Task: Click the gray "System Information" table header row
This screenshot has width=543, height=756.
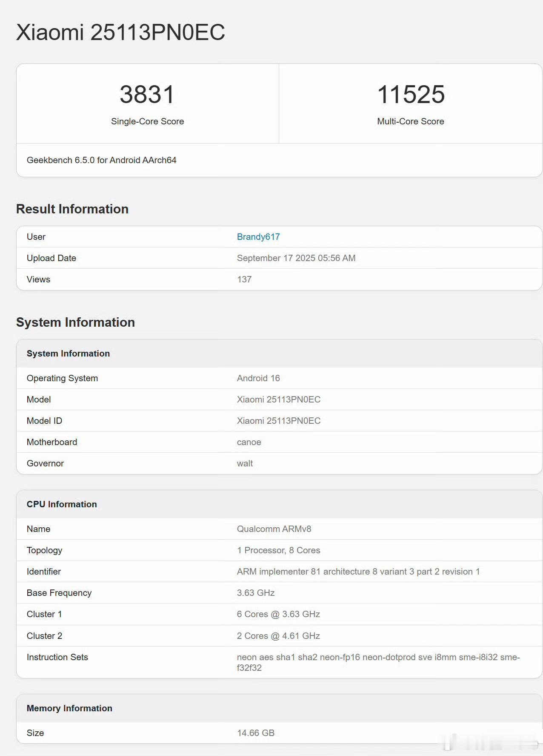Action: [x=279, y=354]
